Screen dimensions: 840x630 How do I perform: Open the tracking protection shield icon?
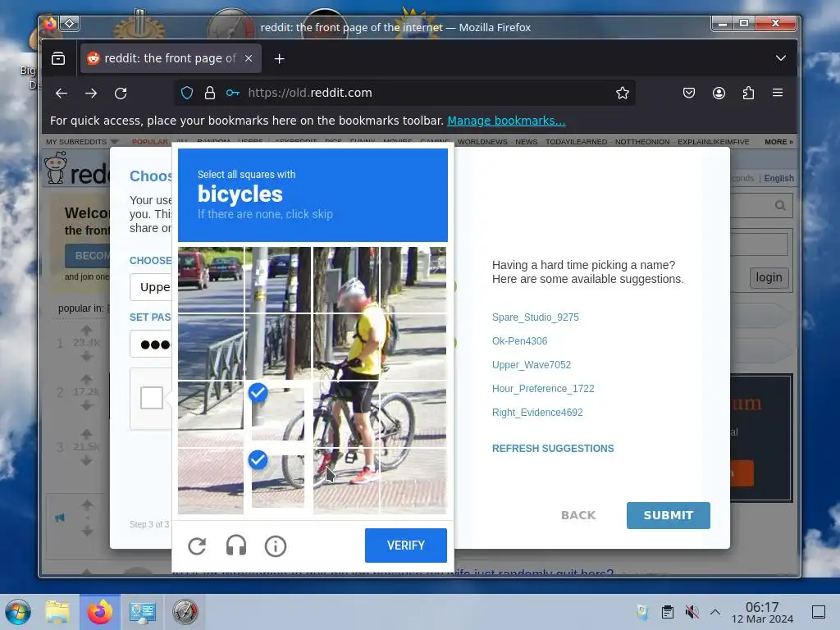coord(187,93)
